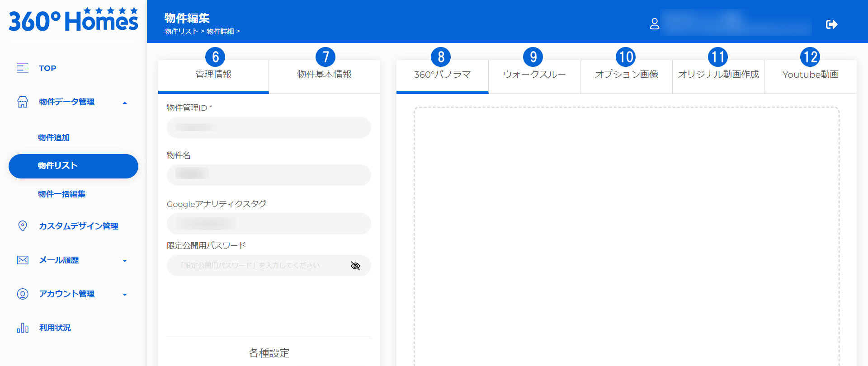Click the TOP menu list icon
Screen dimensions: 868x366
[23, 68]
